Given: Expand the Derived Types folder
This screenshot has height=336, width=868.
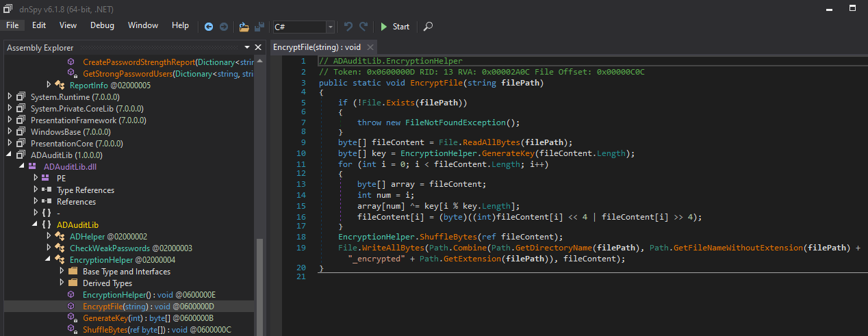Looking at the screenshot, I should 62,283.
